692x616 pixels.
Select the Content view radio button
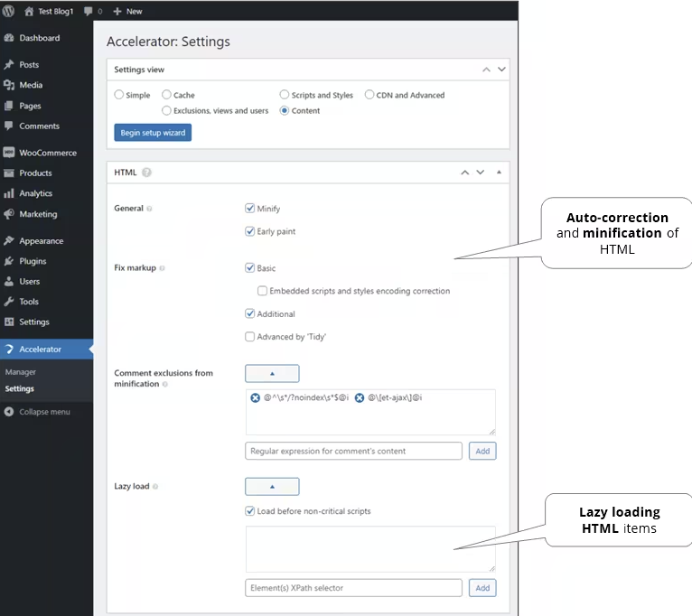coord(285,110)
